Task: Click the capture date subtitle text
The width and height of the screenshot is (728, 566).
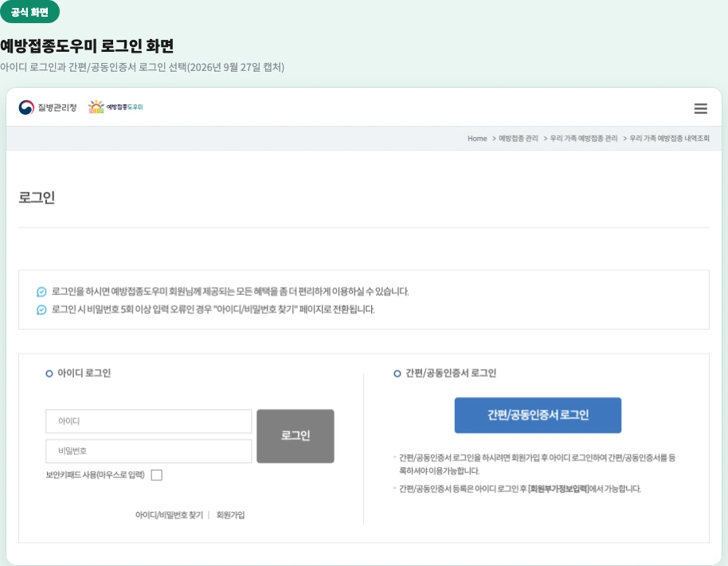Action: pyautogui.click(x=142, y=67)
